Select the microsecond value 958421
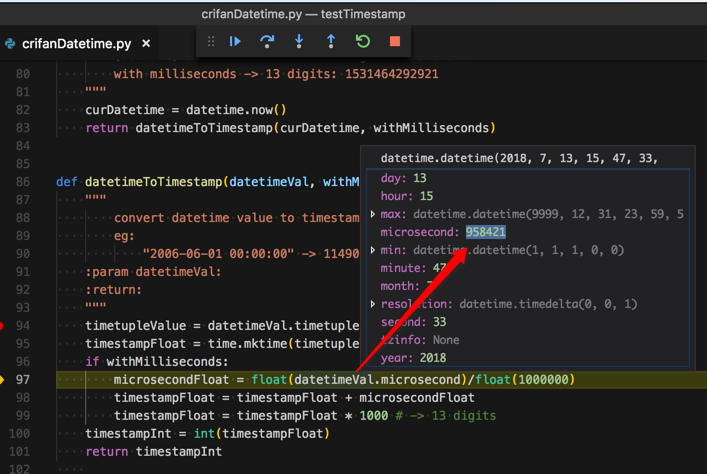The image size is (707, 474). click(486, 232)
